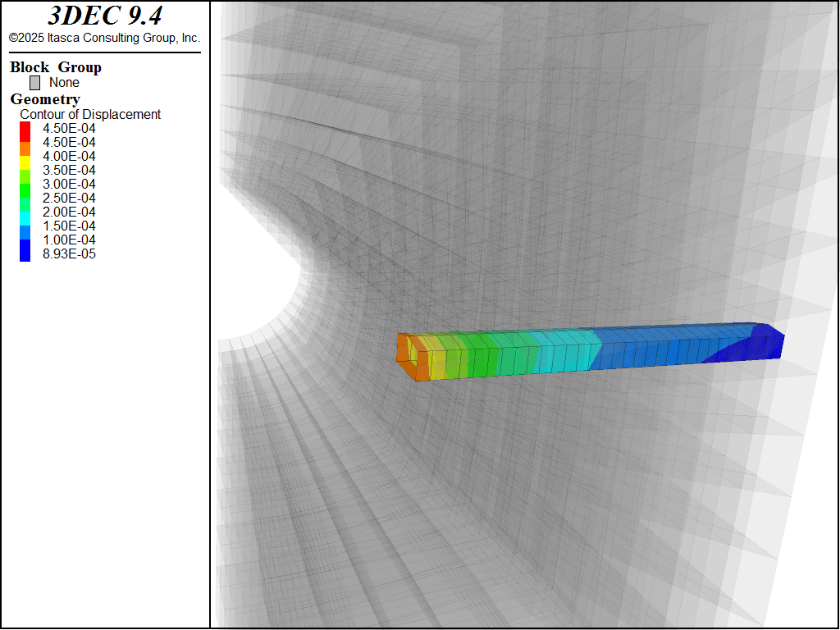Click the gray None block group swatch
840x630 pixels.
34,83
